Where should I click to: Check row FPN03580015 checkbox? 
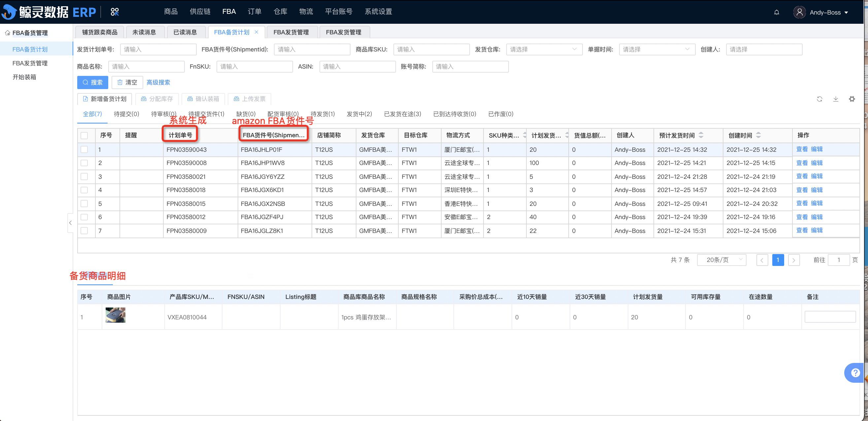(84, 204)
